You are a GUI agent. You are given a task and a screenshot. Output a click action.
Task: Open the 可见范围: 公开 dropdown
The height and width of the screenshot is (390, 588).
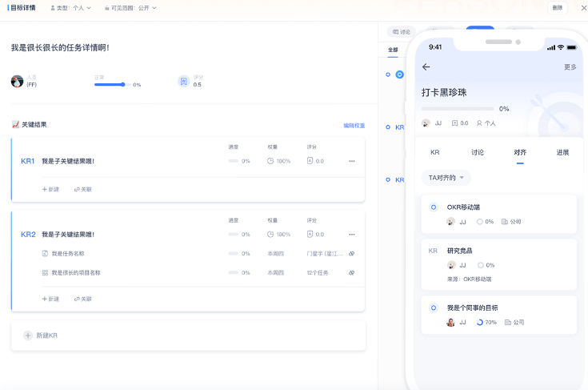click(x=130, y=8)
